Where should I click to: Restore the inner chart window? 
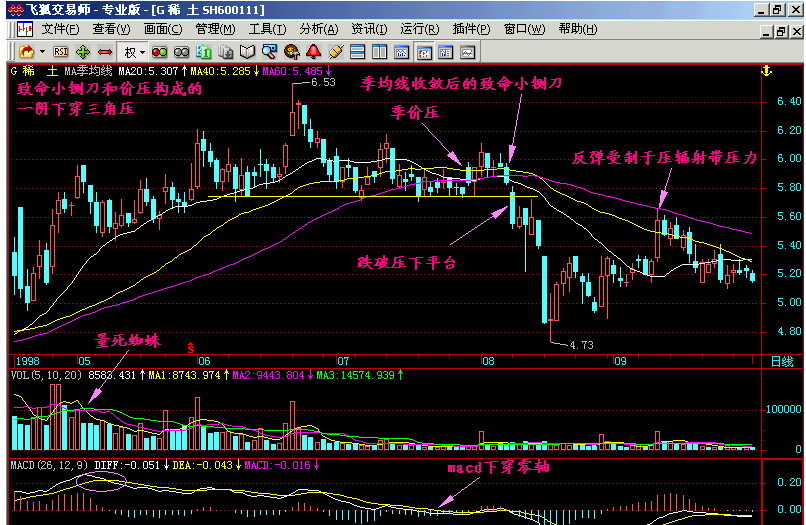(x=781, y=32)
